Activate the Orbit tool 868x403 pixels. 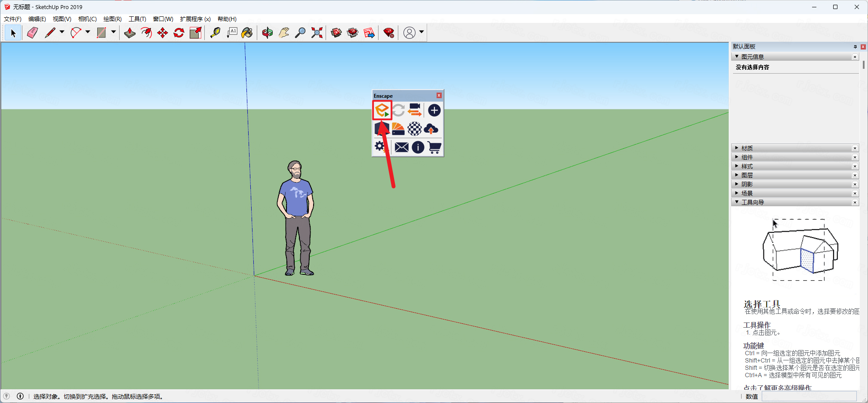[267, 33]
